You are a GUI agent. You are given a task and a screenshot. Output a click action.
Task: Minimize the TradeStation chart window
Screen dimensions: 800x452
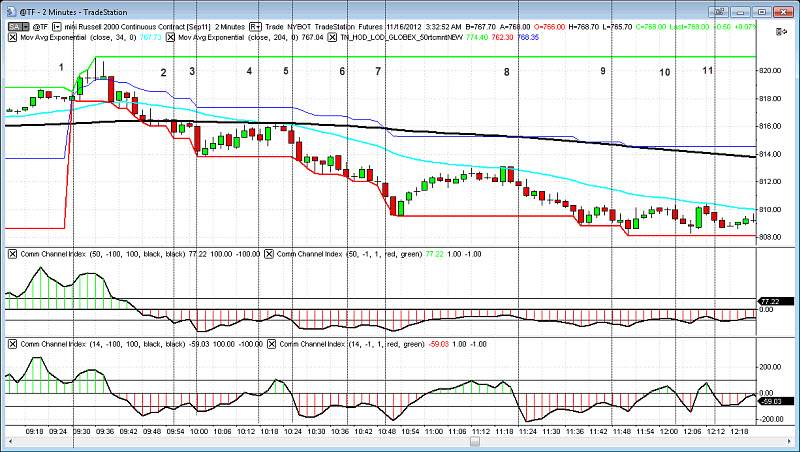[740, 11]
